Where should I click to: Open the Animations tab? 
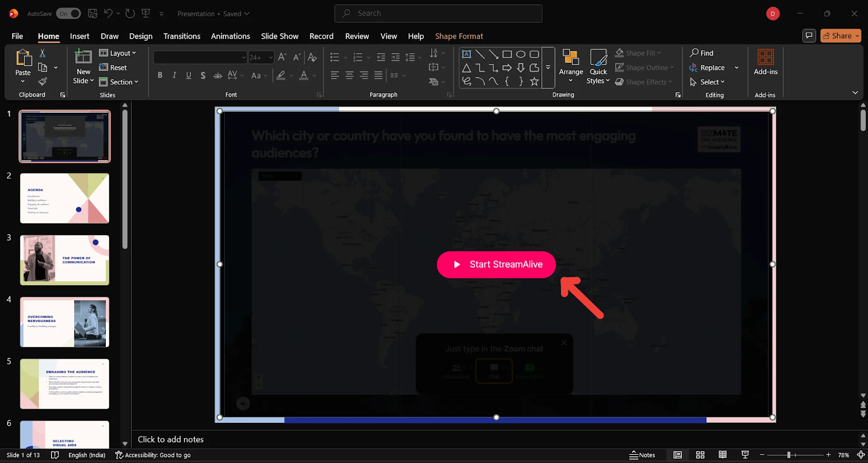pyautogui.click(x=231, y=36)
